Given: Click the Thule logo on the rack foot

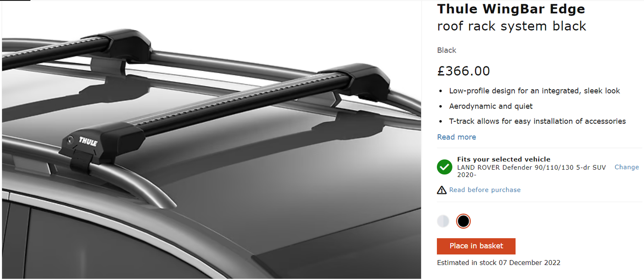Looking at the screenshot, I should pos(88,142).
